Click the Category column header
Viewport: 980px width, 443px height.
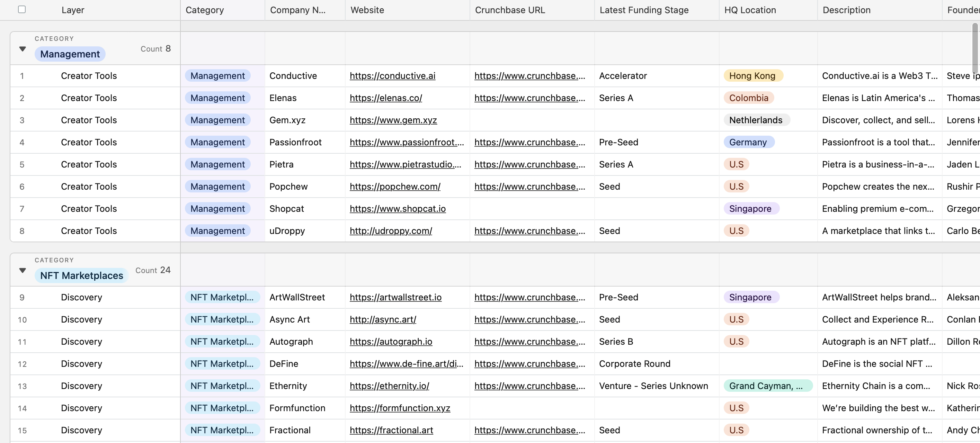[x=204, y=10]
